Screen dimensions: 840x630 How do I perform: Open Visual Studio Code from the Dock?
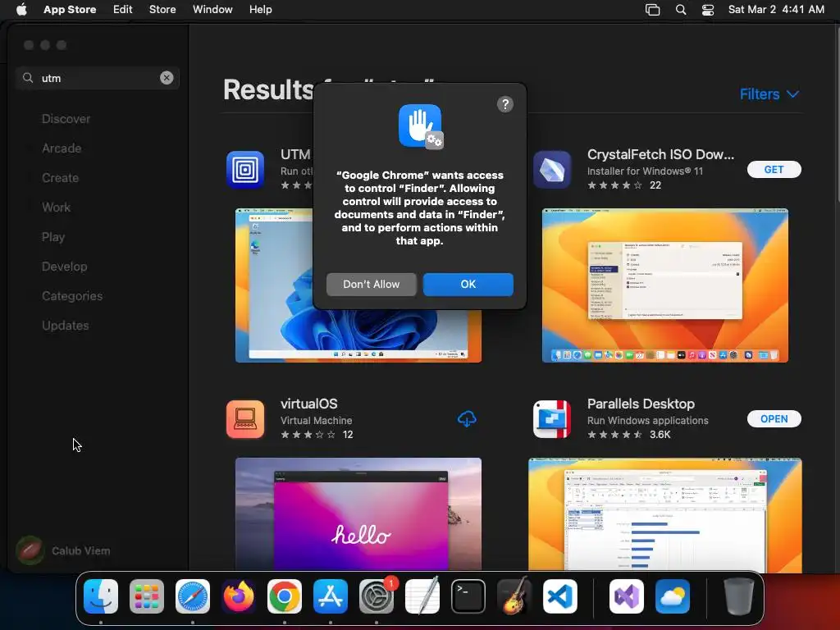(559, 596)
